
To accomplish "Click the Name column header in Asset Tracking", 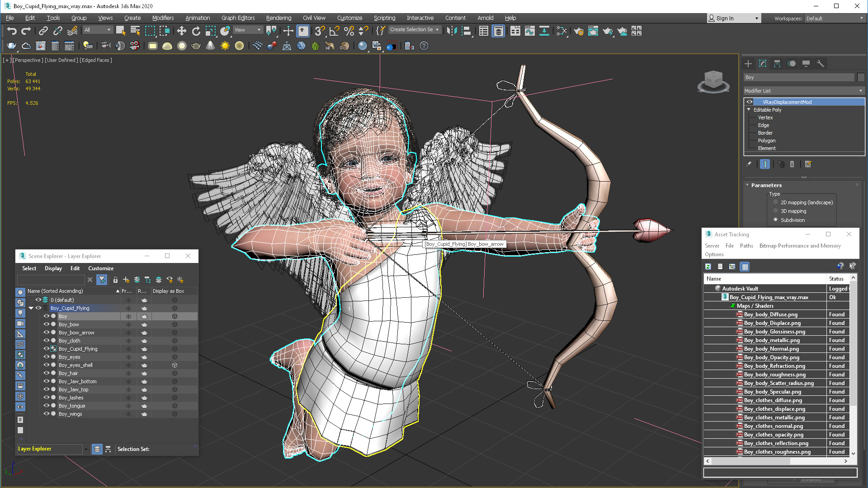I will 765,279.
